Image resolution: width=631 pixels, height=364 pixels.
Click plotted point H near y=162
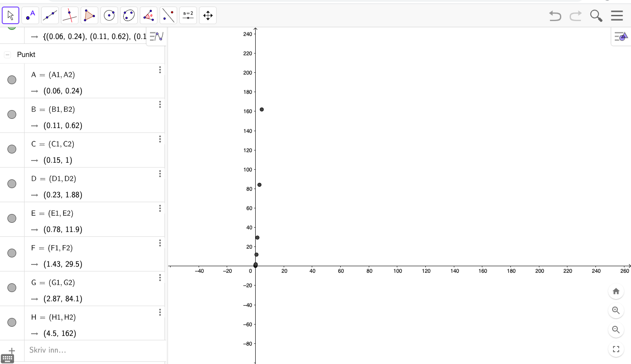262,109
